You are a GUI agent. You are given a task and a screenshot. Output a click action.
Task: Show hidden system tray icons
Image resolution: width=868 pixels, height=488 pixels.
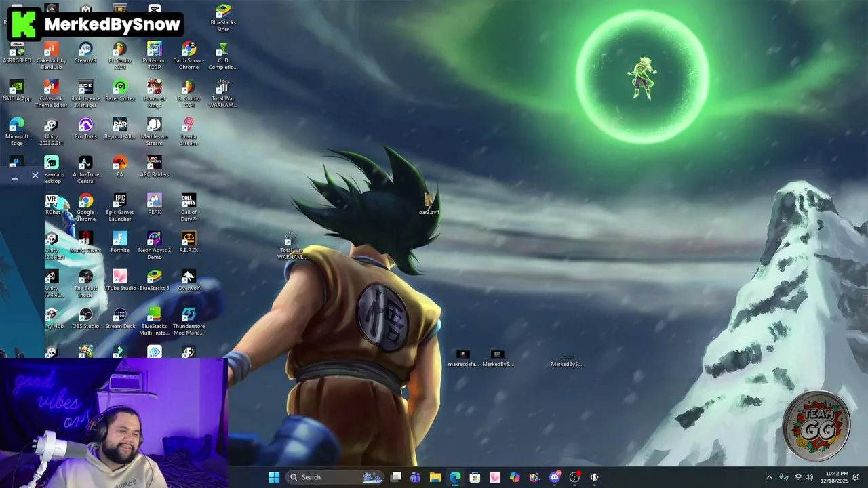(x=769, y=477)
